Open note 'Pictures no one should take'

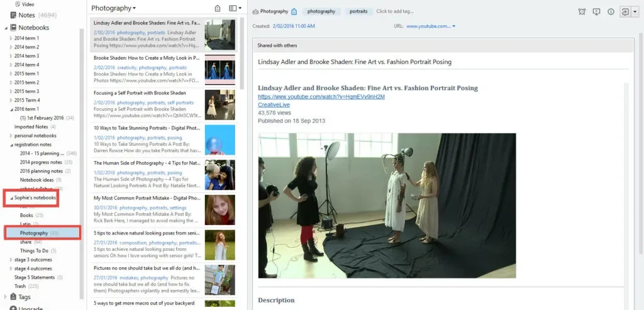coord(164,280)
